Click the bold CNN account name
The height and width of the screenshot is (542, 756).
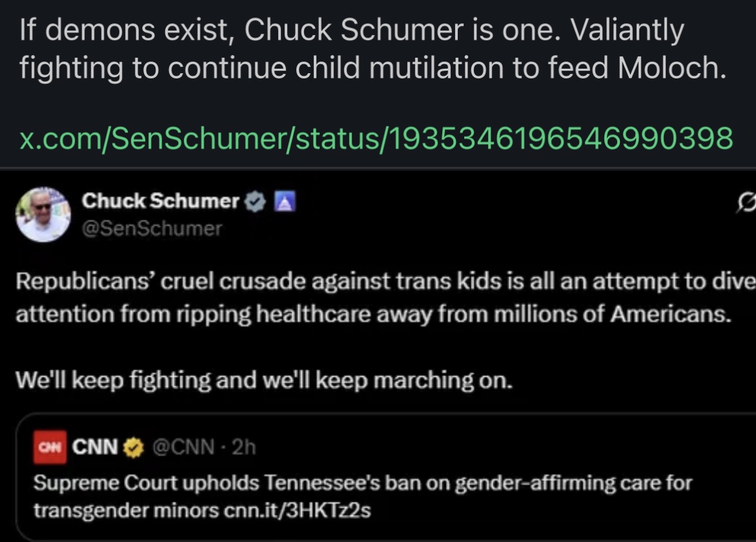pos(97,447)
